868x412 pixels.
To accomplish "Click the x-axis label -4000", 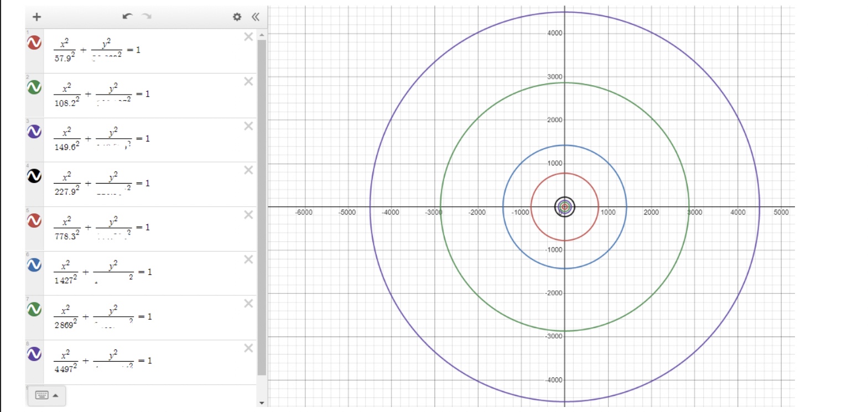I will pyautogui.click(x=390, y=212).
